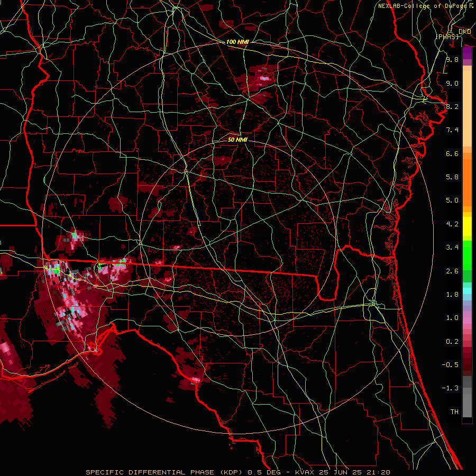Click the 3.4 legend value
The image size is (476, 476).
pyautogui.click(x=452, y=248)
